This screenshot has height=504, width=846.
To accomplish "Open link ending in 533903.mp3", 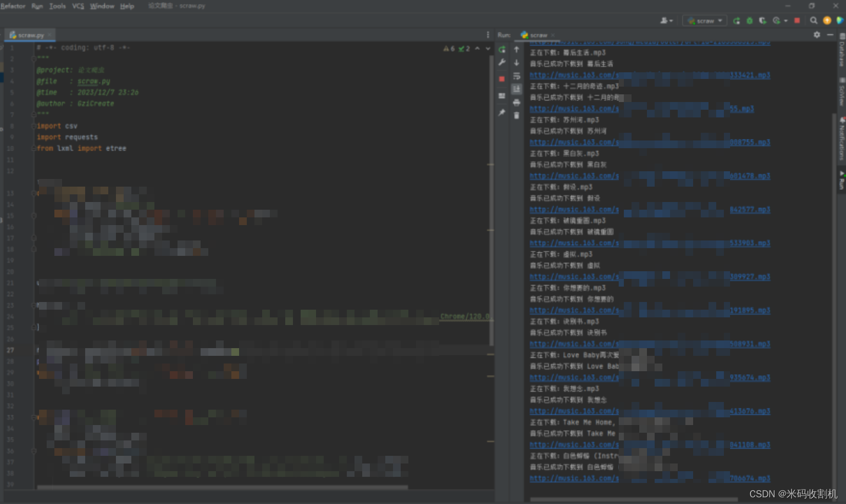I will coord(650,243).
